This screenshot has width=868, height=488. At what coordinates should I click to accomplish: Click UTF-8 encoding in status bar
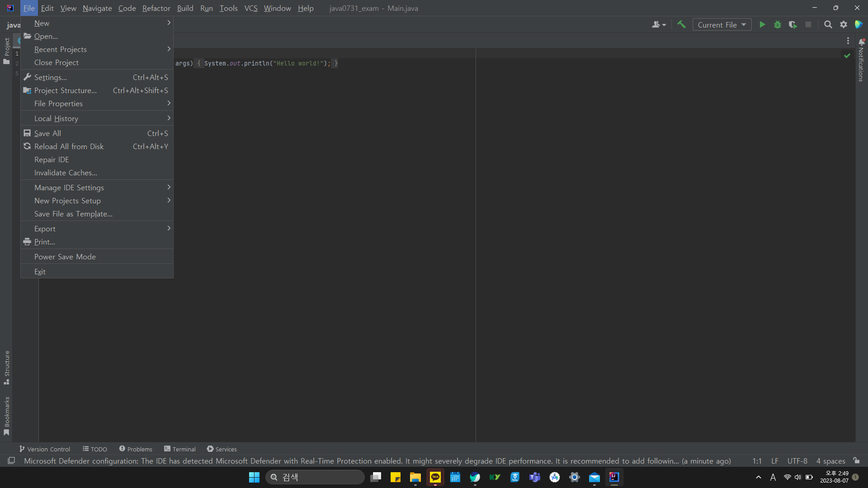[797, 461]
